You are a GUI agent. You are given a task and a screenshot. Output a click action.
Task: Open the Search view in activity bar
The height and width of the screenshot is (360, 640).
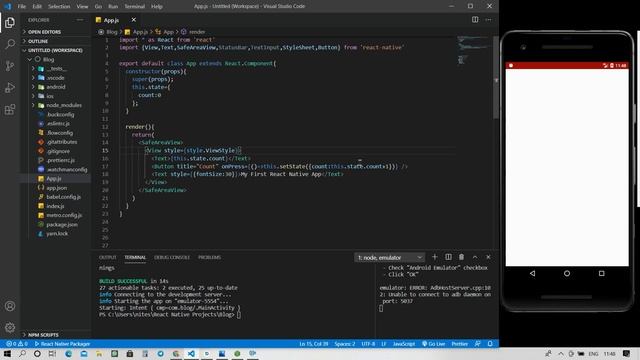[x=10, y=44]
